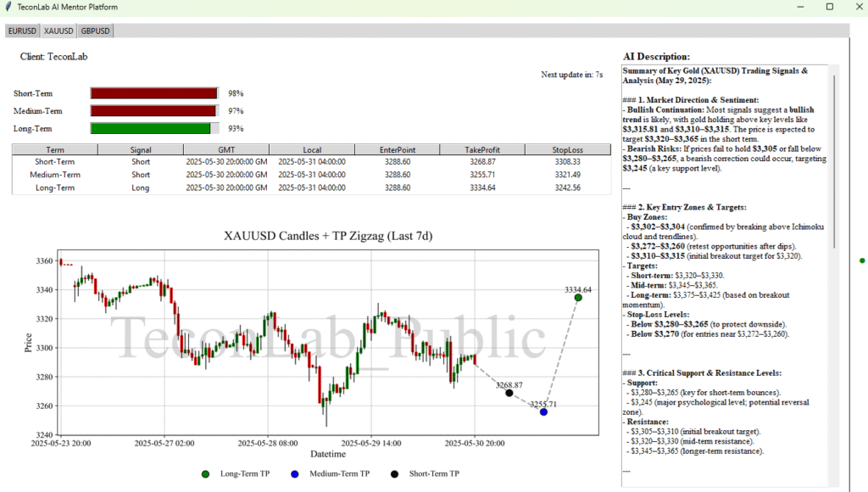The image size is (868, 492).
Task: Click the small green status dot at right edge
Action: pyautogui.click(x=862, y=260)
